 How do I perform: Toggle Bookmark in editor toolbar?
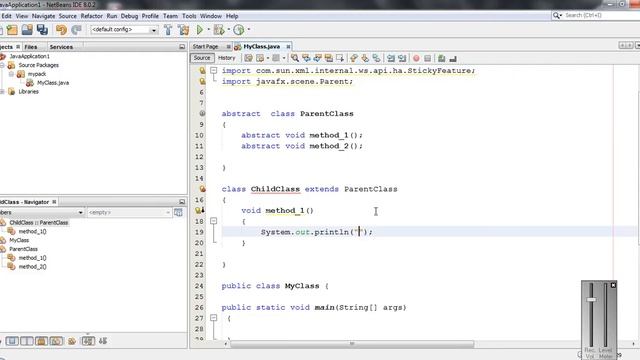[x=376, y=58]
